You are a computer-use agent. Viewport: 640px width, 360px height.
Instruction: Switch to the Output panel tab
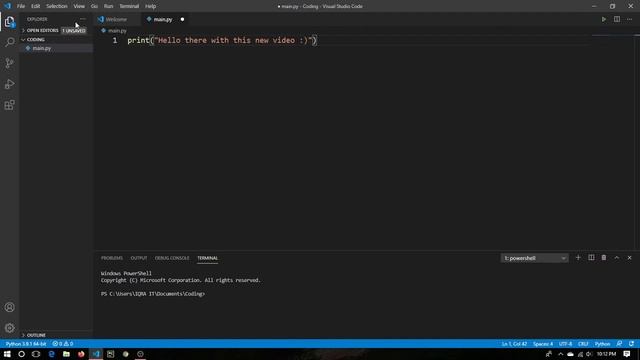click(x=139, y=258)
